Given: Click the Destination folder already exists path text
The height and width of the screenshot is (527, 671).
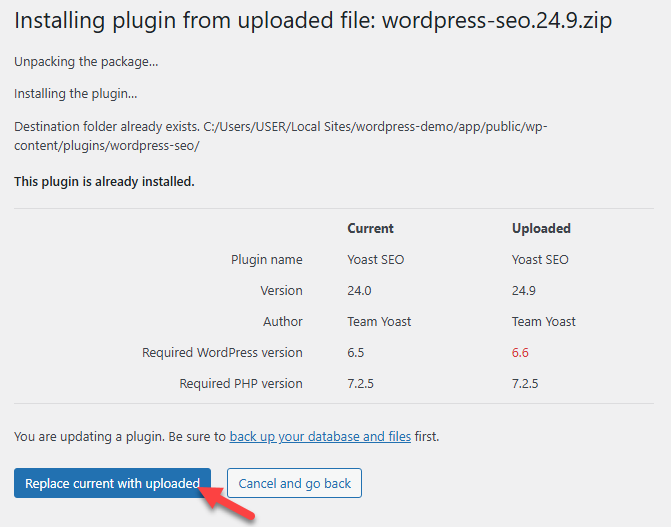Looking at the screenshot, I should point(281,136).
